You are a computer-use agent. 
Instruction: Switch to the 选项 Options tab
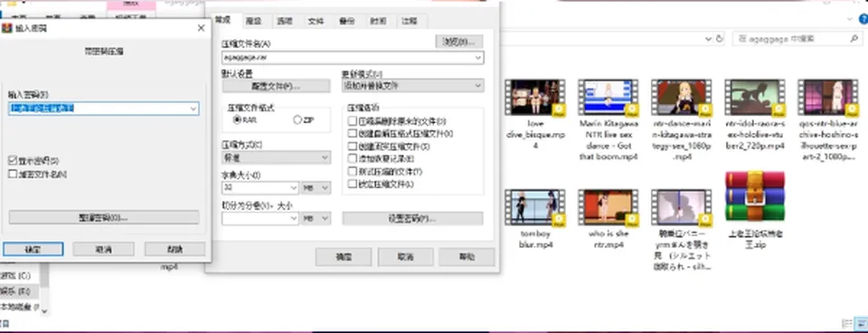(x=284, y=22)
